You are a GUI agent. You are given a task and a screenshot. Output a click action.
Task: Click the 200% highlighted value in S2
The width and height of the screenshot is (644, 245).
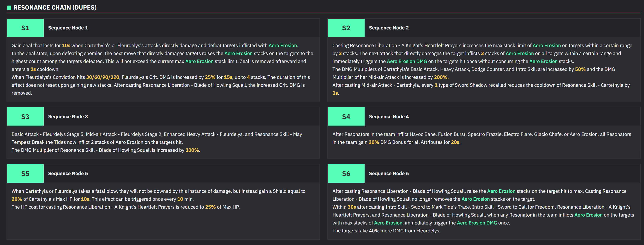click(x=440, y=77)
